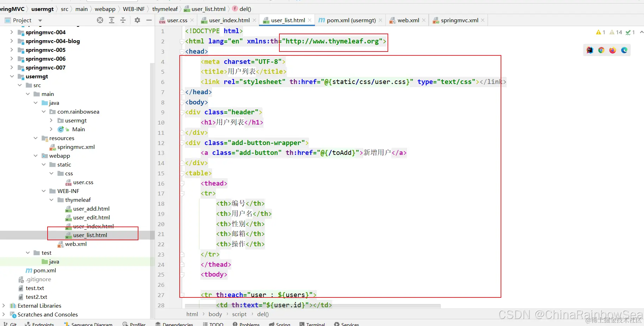This screenshot has height=326, width=644.
Task: Click the yellow warning count 1 indicator
Action: click(601, 32)
